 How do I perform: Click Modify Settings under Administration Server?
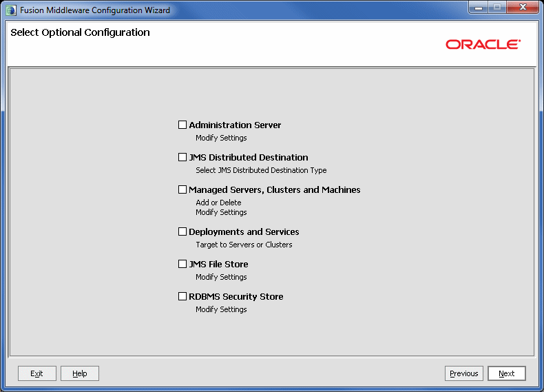point(221,138)
